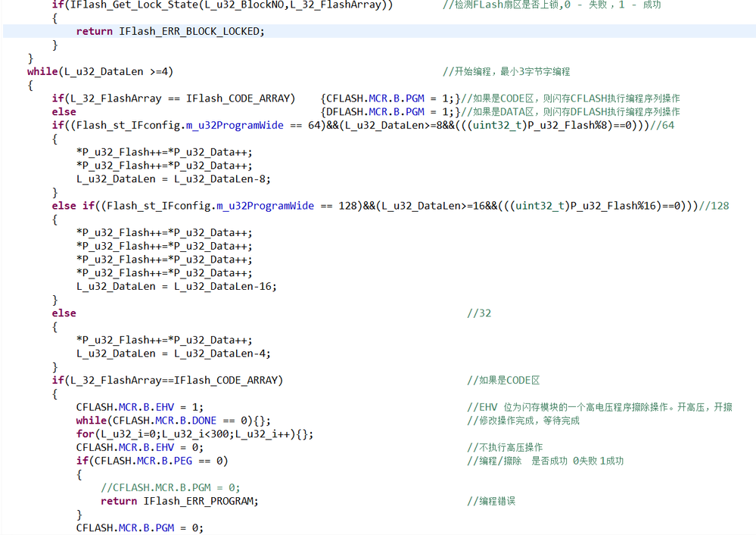
Task: Click the comment '//编程错误'
Action: point(491,502)
